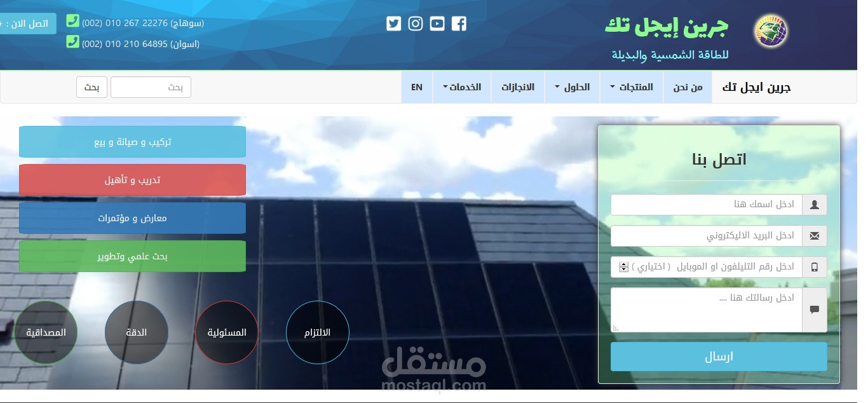Click the اتصل الان button
Image resolution: width=868 pixels, height=403 pixels.
point(27,24)
